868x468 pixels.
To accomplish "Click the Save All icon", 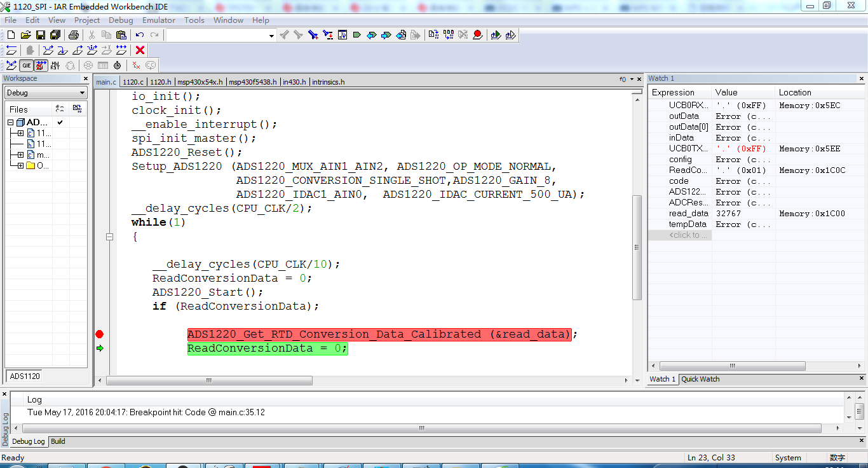I will tap(55, 35).
